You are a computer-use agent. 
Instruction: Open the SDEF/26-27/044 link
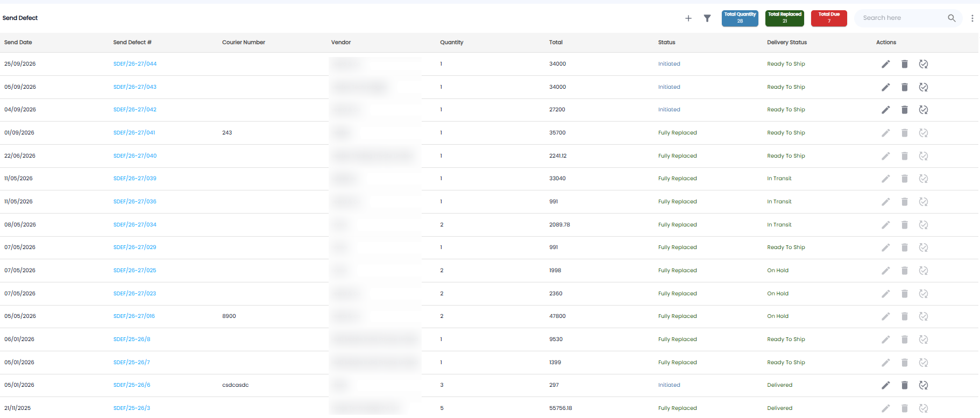pyautogui.click(x=135, y=64)
